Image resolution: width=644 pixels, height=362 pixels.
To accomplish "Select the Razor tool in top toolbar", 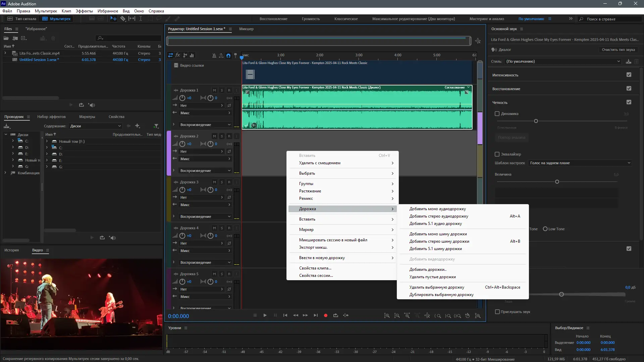I will pyautogui.click(x=123, y=19).
